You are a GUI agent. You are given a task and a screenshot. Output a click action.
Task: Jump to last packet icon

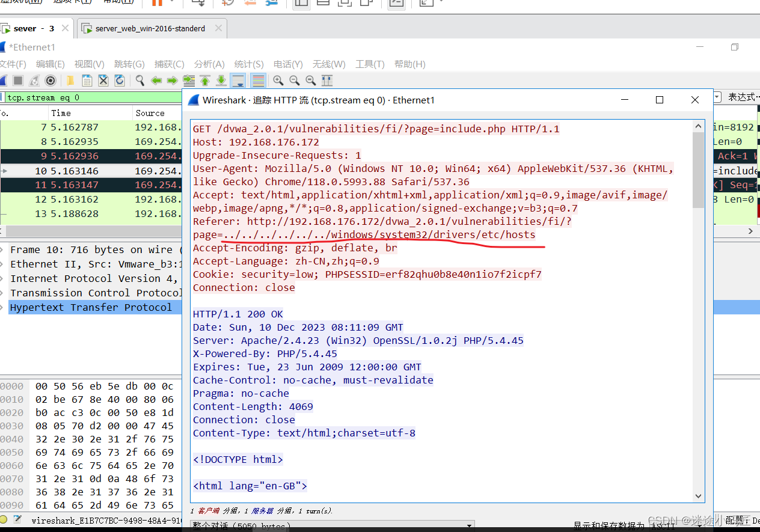221,80
